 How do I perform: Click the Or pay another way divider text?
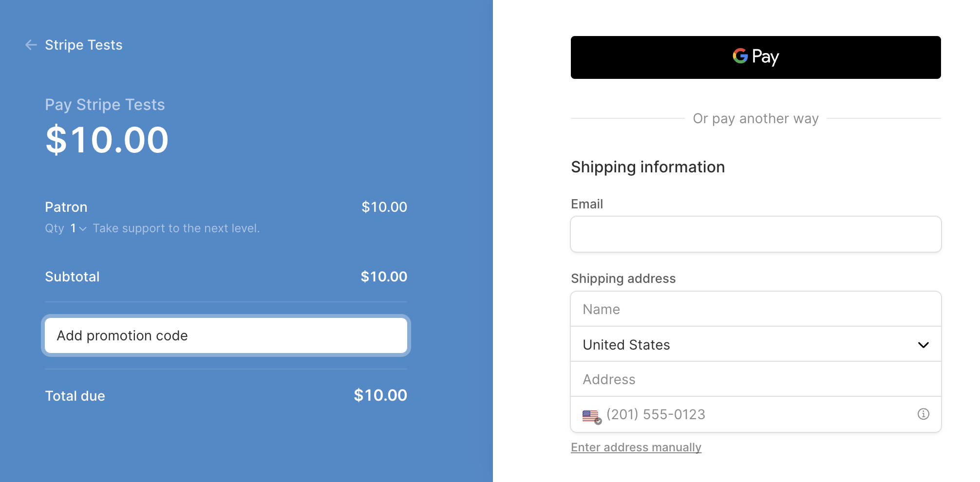click(x=755, y=118)
